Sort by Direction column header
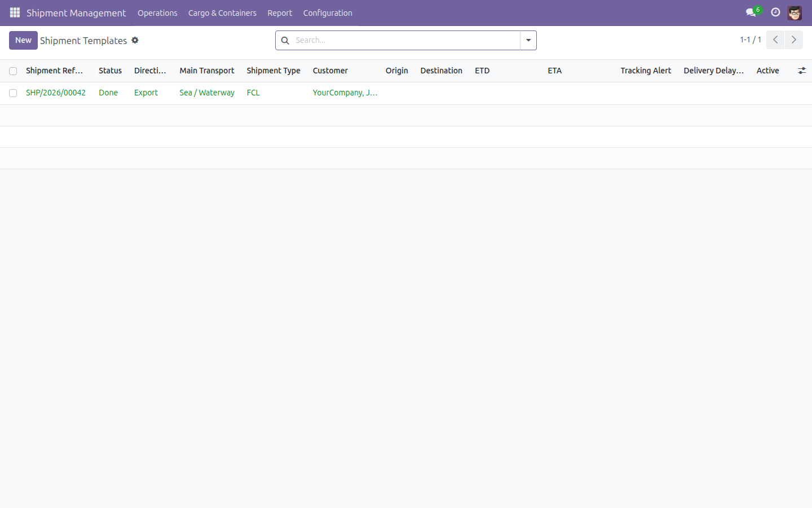812x508 pixels. coord(150,71)
